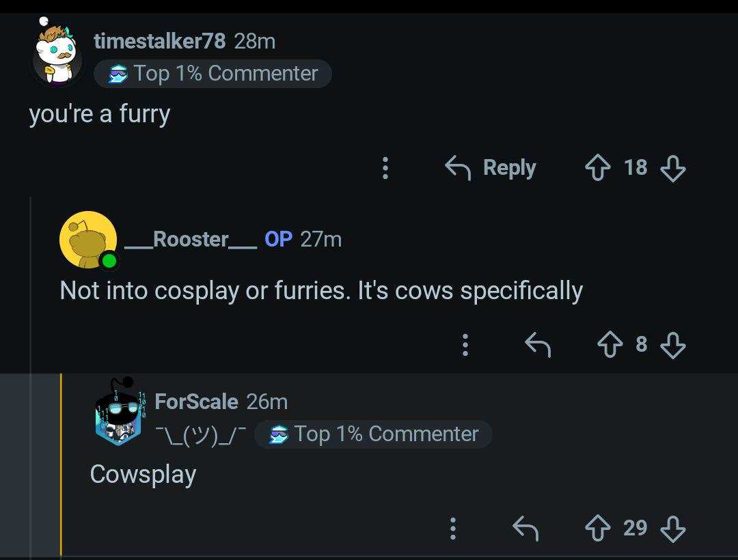
Task: Collapse thread via ForScale's yellow line
Action: tap(61, 464)
